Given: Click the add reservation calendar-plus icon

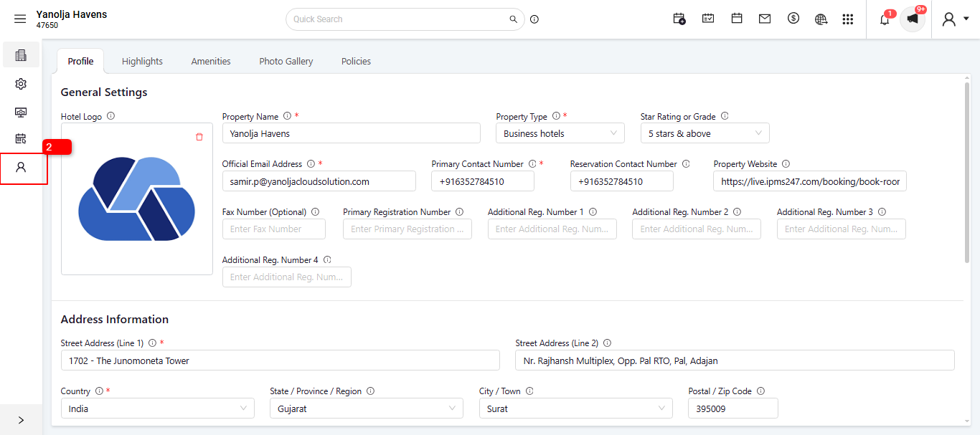Looking at the screenshot, I should coord(679,19).
